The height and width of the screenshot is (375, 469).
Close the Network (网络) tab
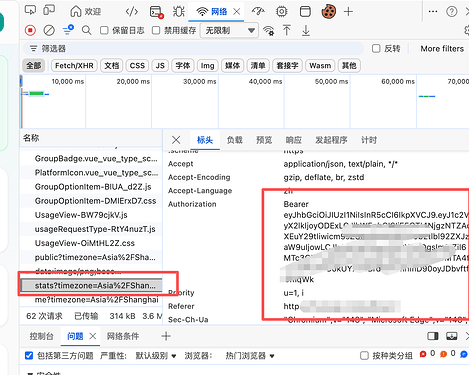tap(237, 12)
